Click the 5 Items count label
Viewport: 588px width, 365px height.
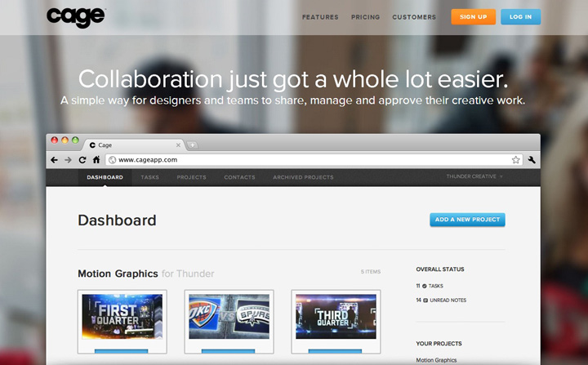point(371,272)
